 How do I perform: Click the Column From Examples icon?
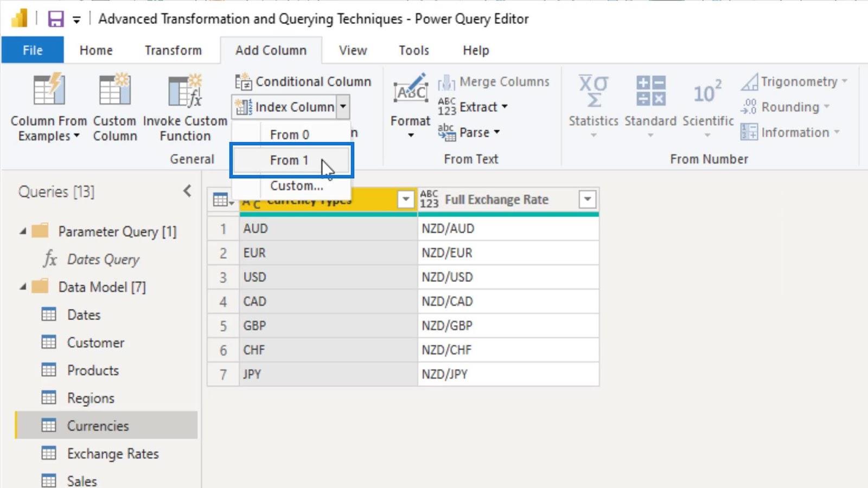49,90
